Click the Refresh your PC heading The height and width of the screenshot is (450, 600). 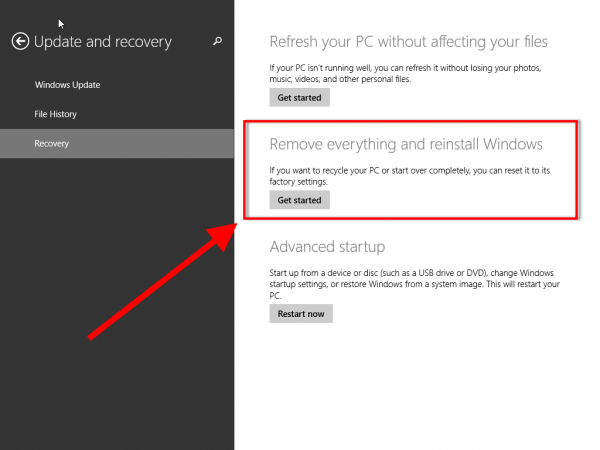pyautogui.click(x=408, y=42)
